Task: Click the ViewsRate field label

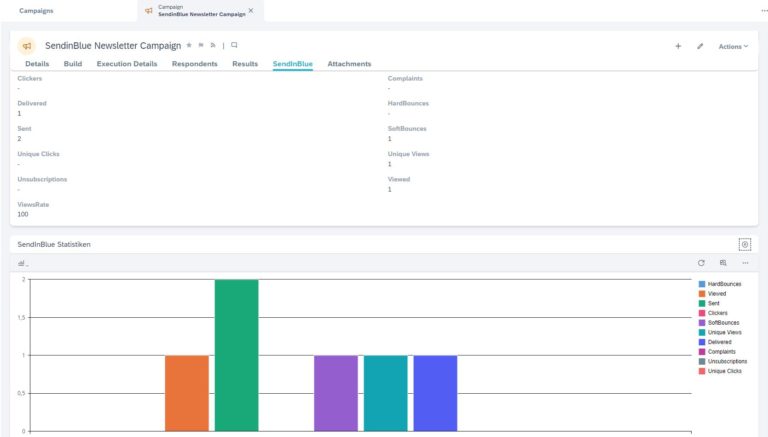Action: coord(33,205)
